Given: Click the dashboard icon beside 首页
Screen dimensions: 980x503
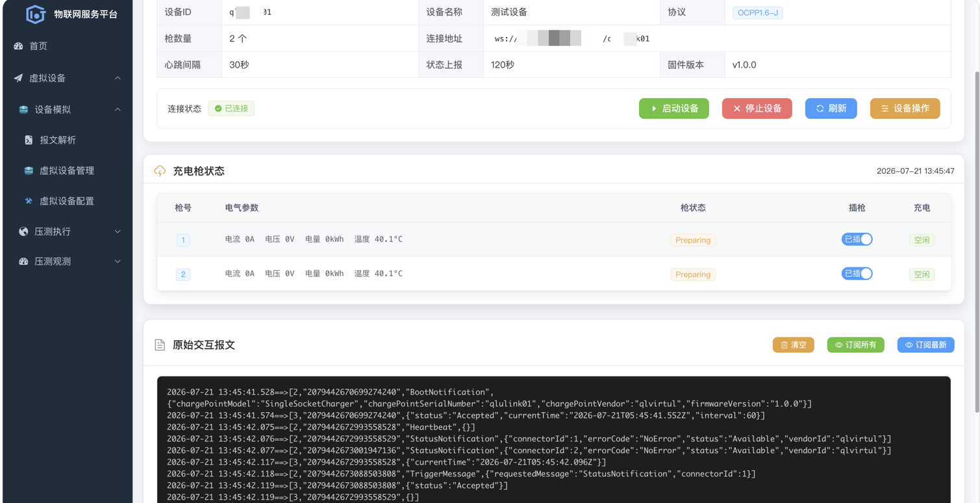Looking at the screenshot, I should click(18, 46).
